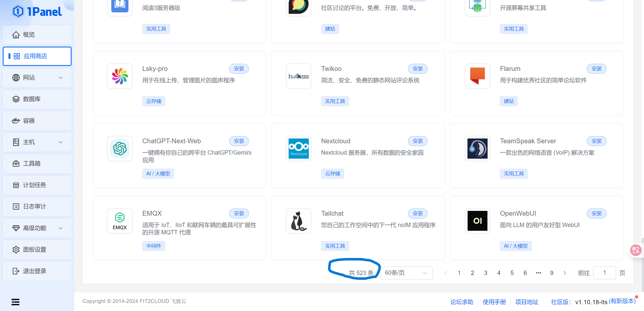The height and width of the screenshot is (311, 644).
Task: Click the pagination ellipsis to jump ahead
Action: coord(538,273)
